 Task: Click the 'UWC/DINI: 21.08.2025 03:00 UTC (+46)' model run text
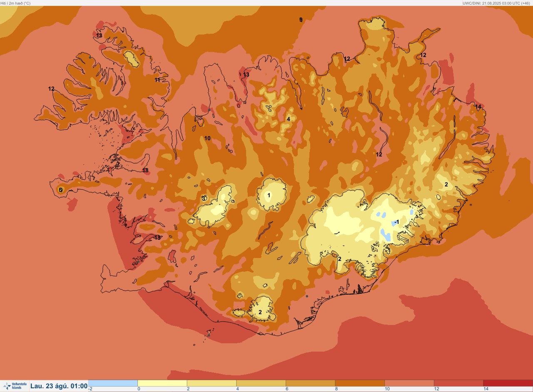[496, 3]
